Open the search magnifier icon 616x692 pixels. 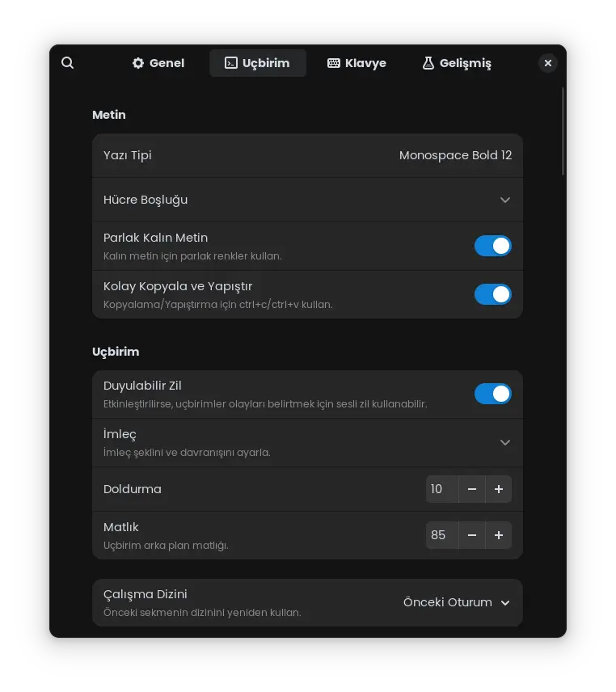(x=68, y=63)
